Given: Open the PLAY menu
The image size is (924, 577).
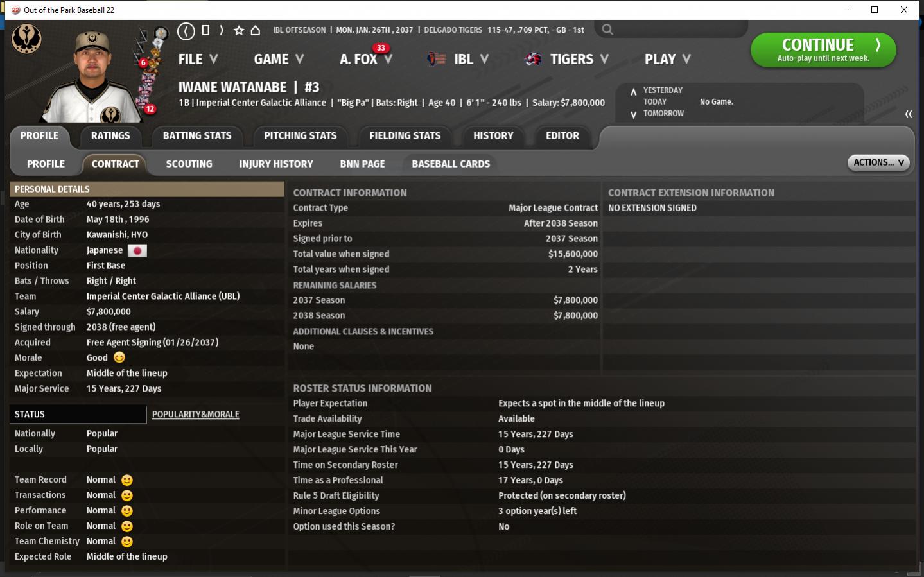Looking at the screenshot, I should [x=667, y=59].
